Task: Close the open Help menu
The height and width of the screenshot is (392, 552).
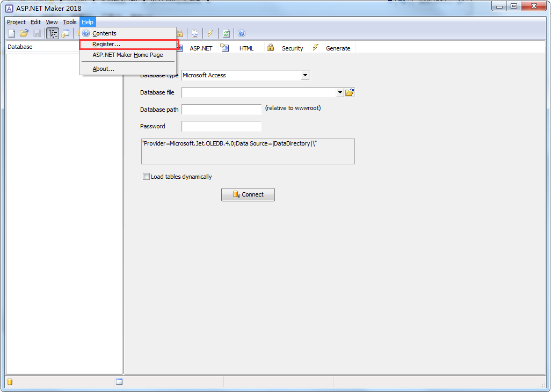Action: click(88, 22)
